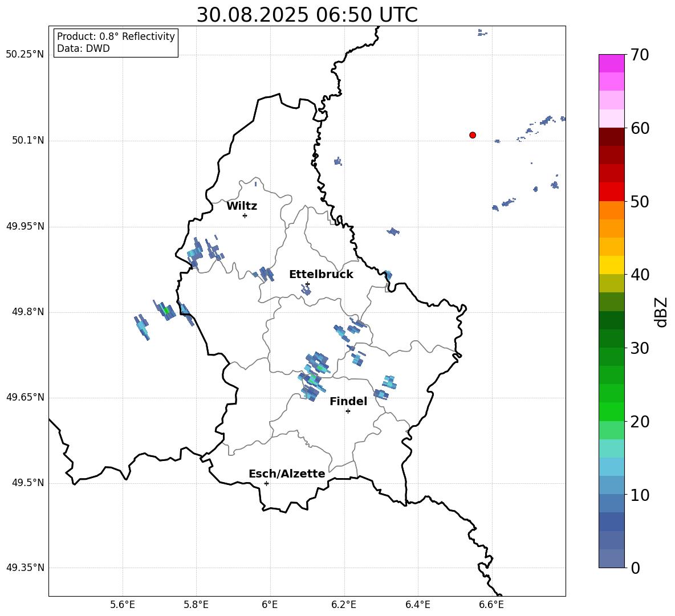Screen dimensions: 675x616
Task: Select the Esch/Alzette city label
Action: [x=287, y=474]
